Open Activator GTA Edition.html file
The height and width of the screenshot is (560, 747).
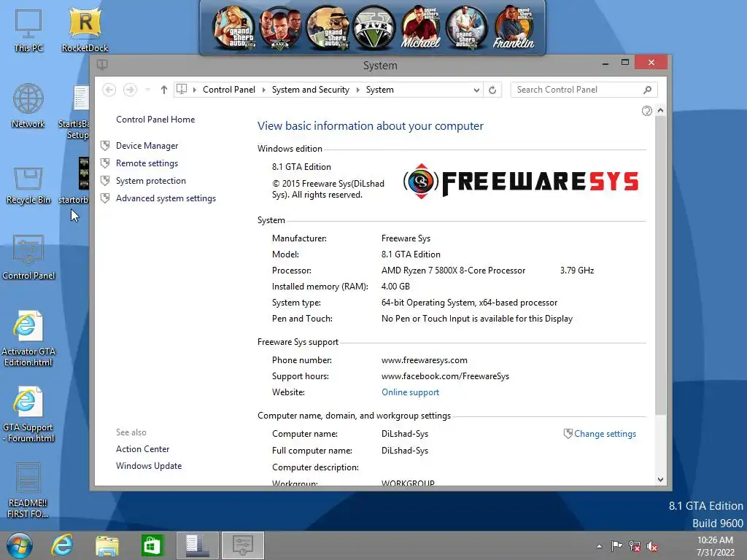(x=28, y=338)
